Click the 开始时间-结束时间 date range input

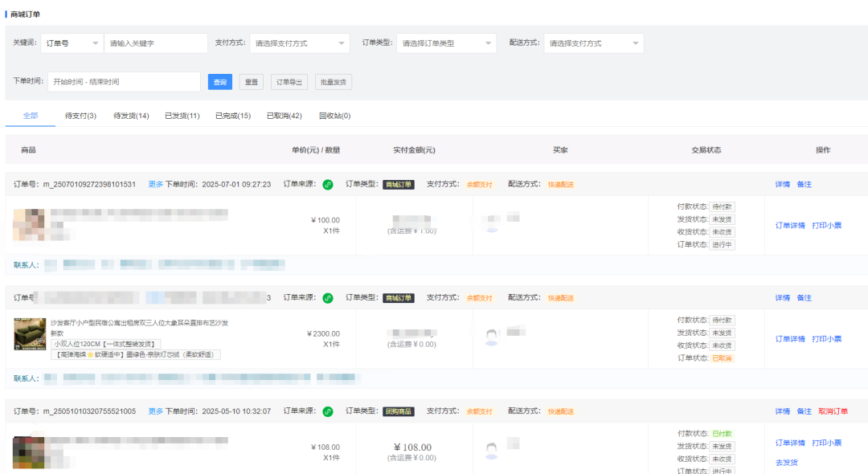click(x=125, y=81)
